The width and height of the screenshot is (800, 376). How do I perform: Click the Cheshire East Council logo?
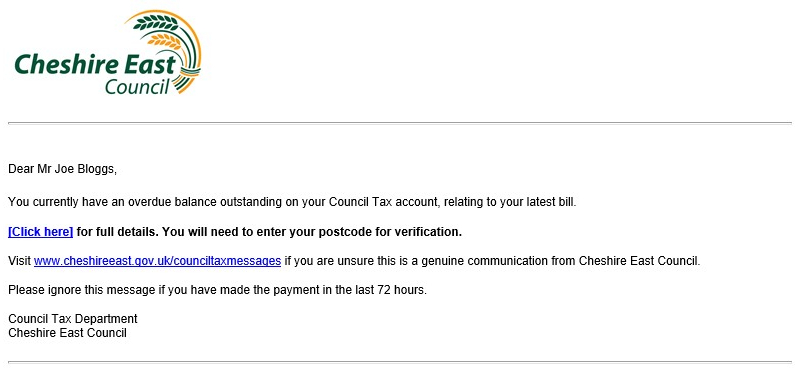[x=108, y=53]
